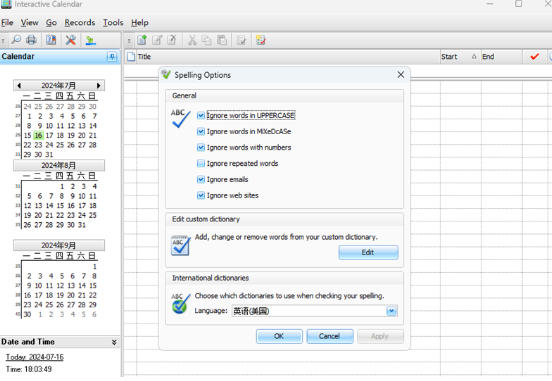Sort records by Start column
The width and height of the screenshot is (552, 381).
[460, 57]
